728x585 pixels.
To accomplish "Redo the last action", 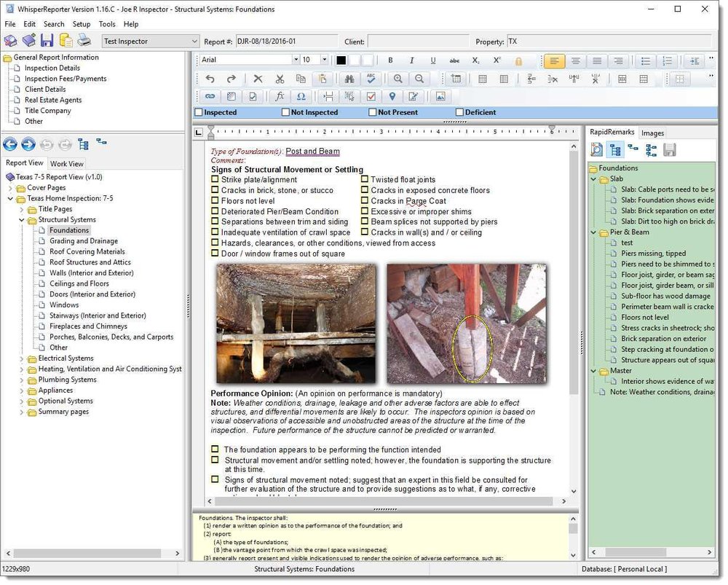I will (x=232, y=79).
